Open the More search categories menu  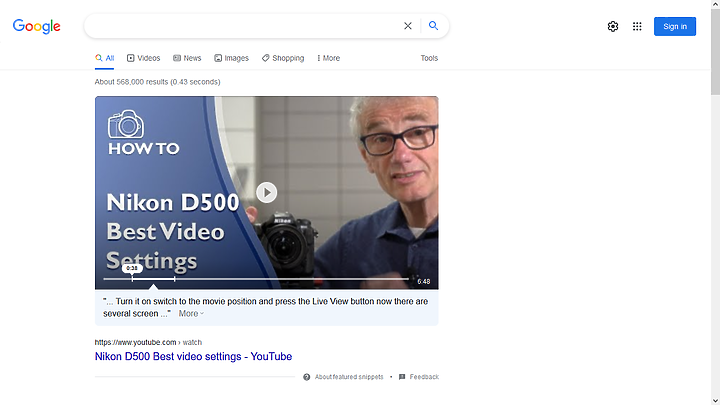(x=328, y=58)
